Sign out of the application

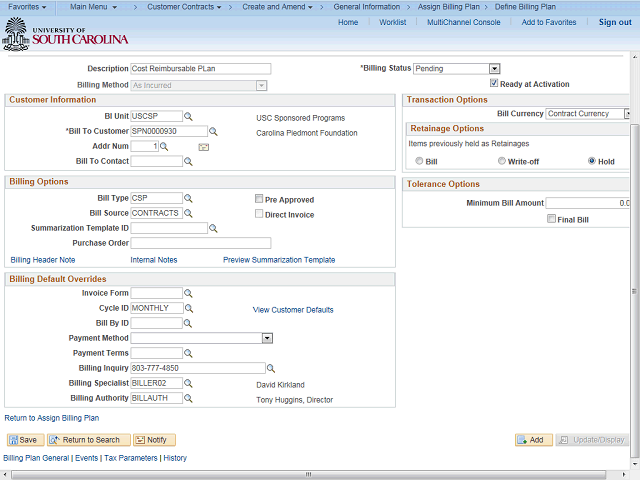(615, 22)
